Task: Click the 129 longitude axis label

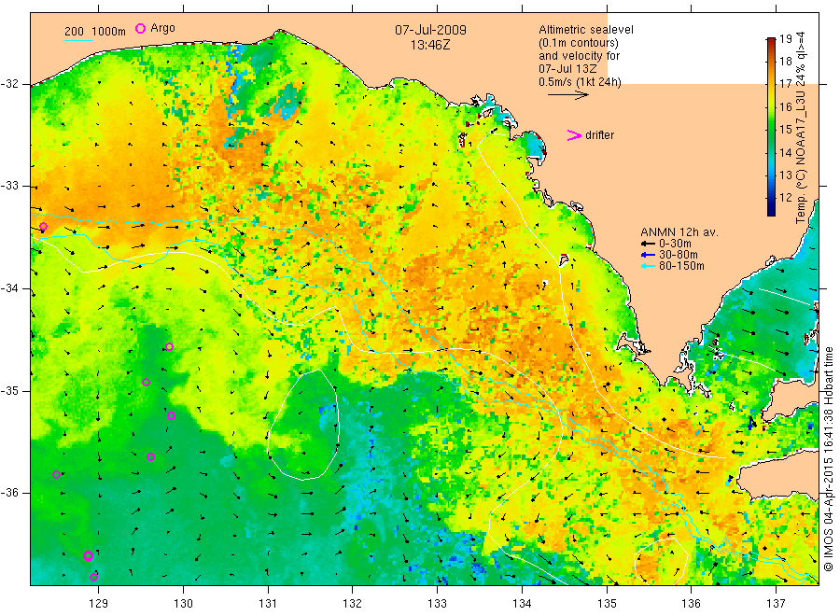Action: [99, 604]
